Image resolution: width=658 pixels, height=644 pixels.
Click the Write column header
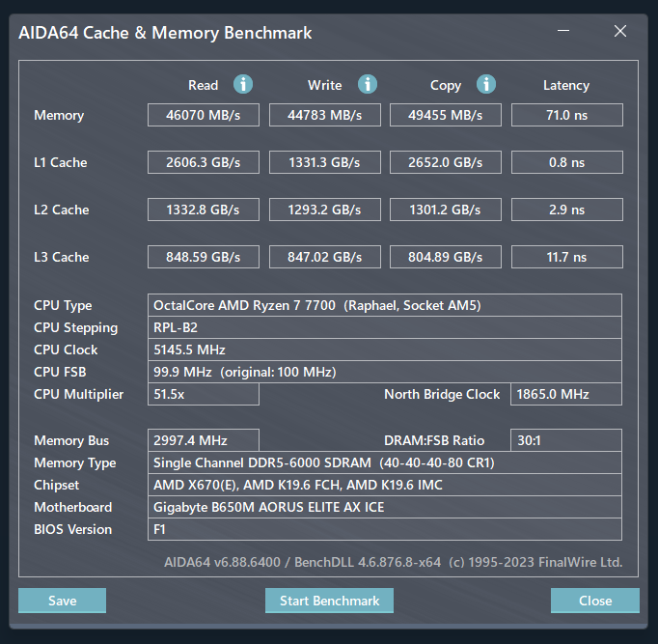pos(325,85)
